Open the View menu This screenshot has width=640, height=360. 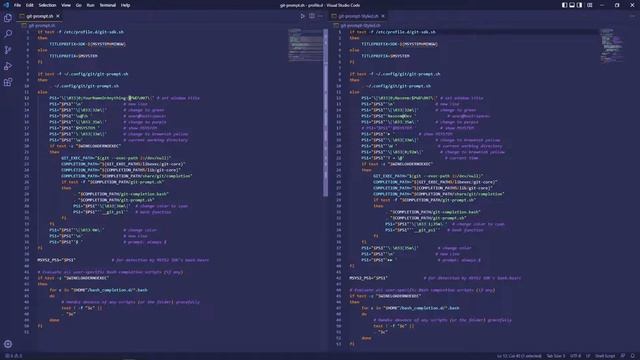(x=66, y=5)
